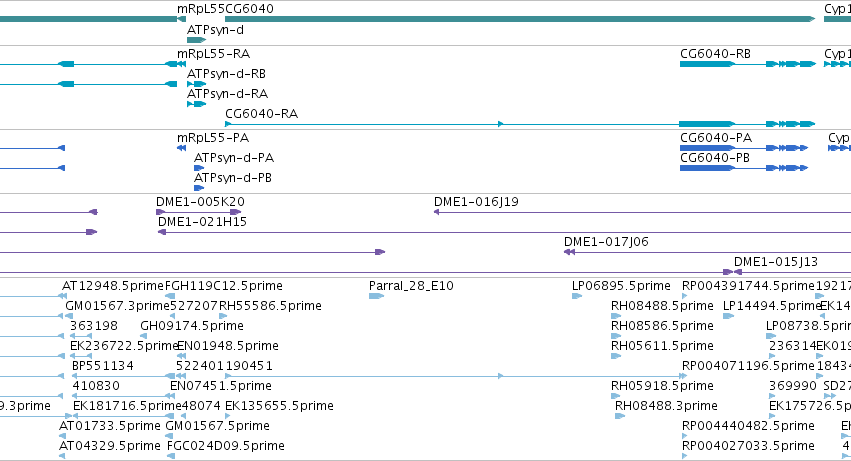Select the ATPsyn-d-PA protein label
This screenshot has width=851, height=461.
point(234,158)
